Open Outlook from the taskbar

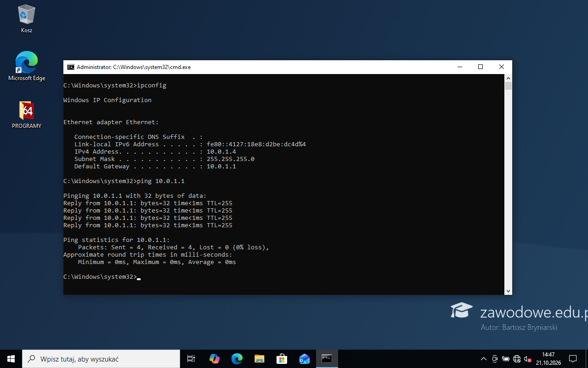click(304, 359)
